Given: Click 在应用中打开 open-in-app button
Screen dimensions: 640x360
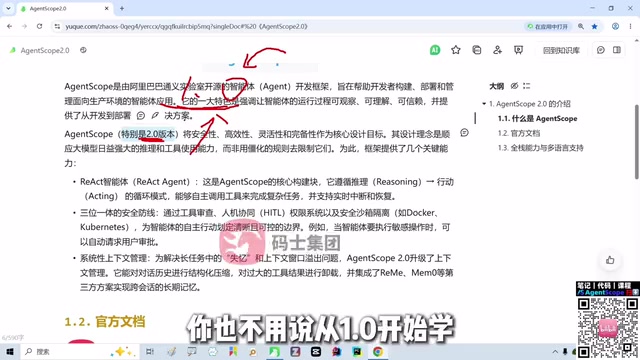Looking at the screenshot, I should point(547,27).
